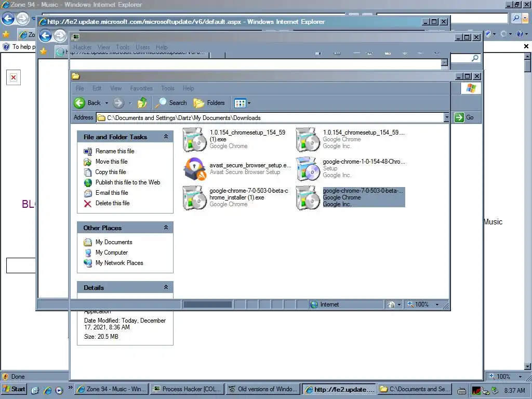Click Back arrow in Zone 94 IE window
Viewport: 532px width, 399px height.
(x=8, y=19)
